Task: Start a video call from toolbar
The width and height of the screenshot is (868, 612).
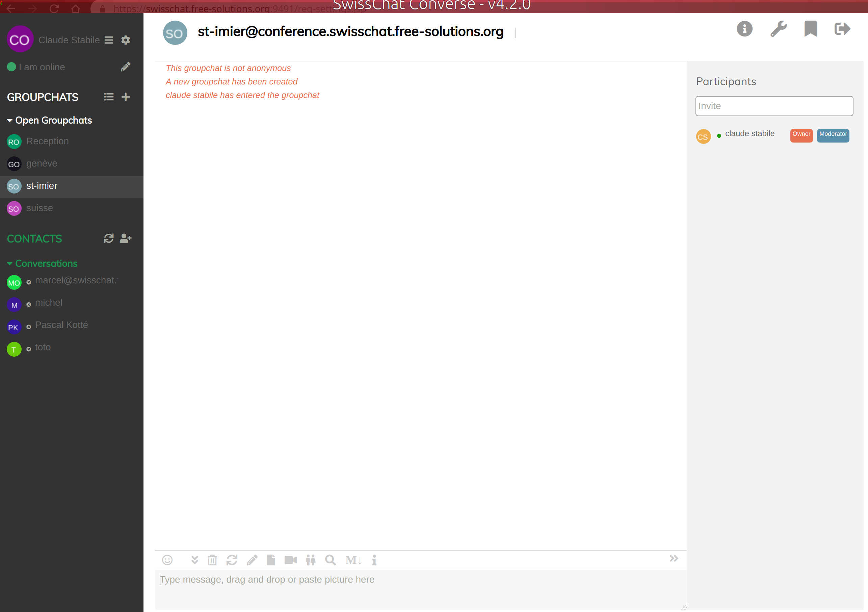Action: [291, 560]
